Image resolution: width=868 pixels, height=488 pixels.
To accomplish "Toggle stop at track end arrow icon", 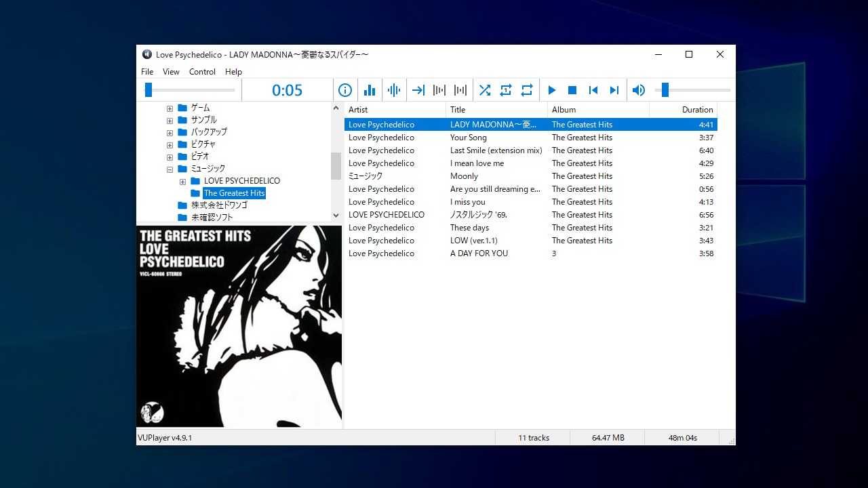I will point(418,90).
